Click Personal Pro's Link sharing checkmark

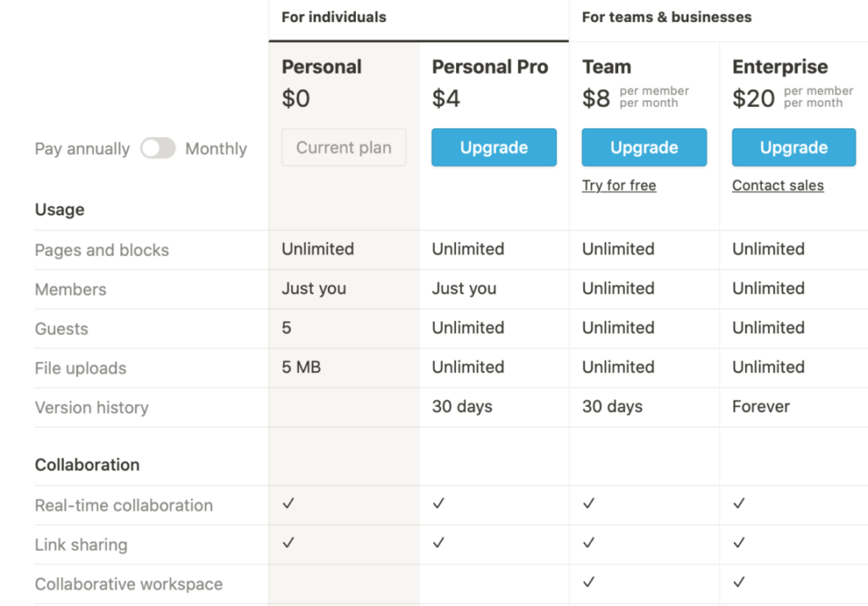pos(438,542)
